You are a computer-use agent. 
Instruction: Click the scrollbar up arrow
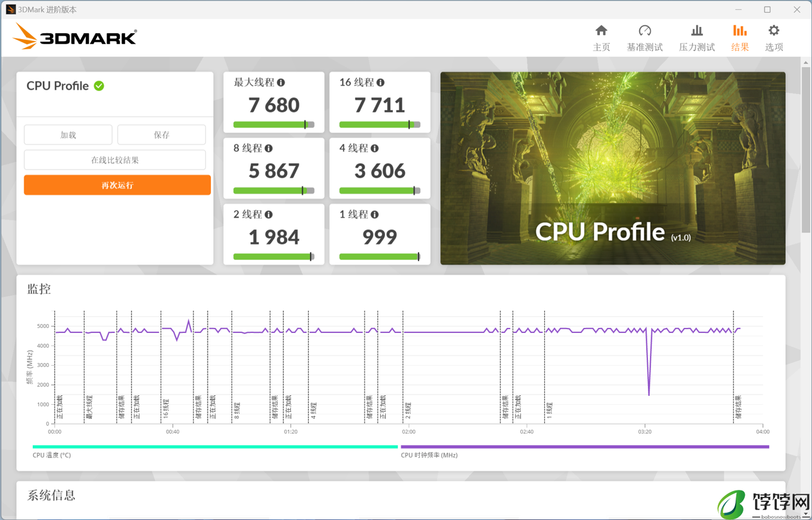coord(806,62)
